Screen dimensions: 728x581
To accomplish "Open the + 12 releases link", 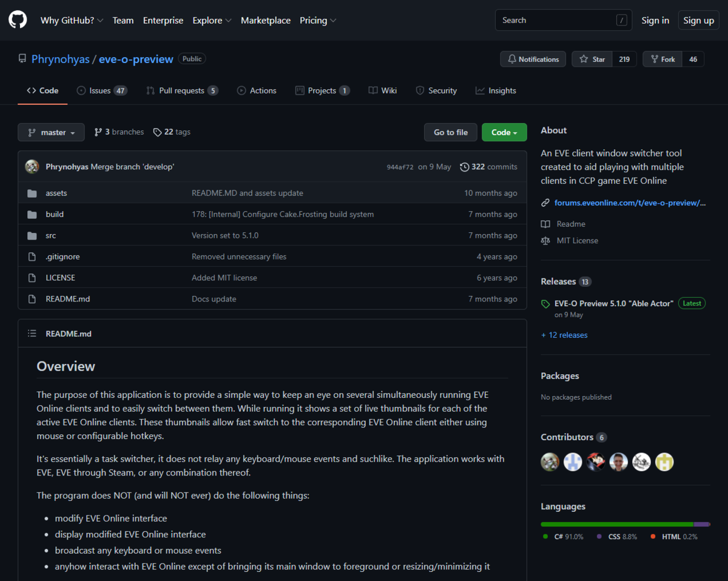I will [x=564, y=335].
